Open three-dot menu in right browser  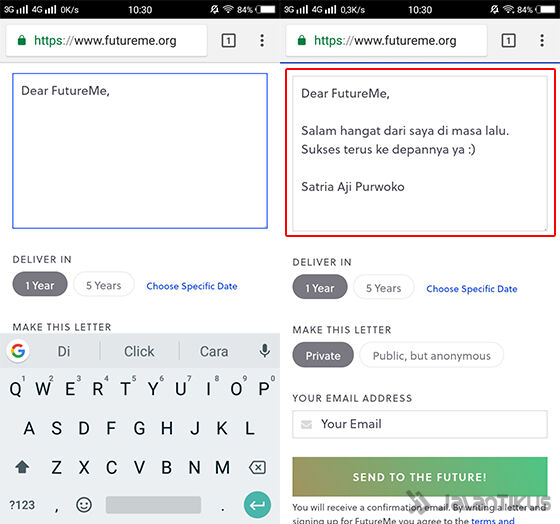[x=542, y=40]
